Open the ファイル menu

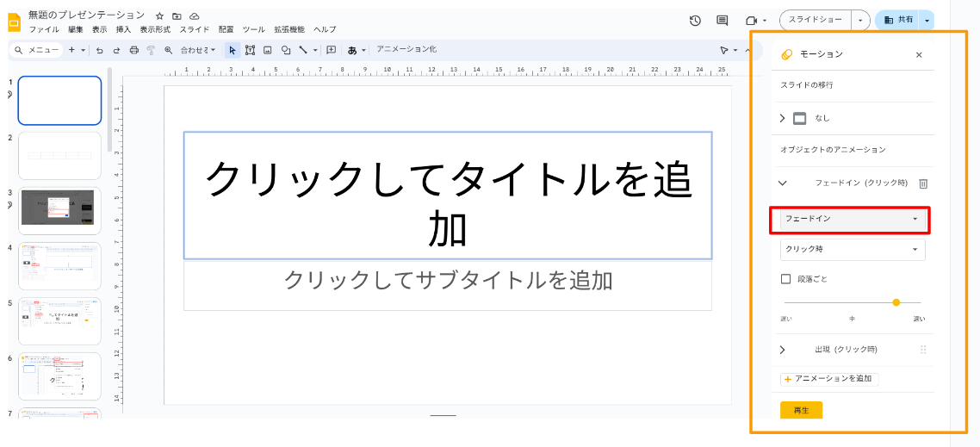coord(45,29)
